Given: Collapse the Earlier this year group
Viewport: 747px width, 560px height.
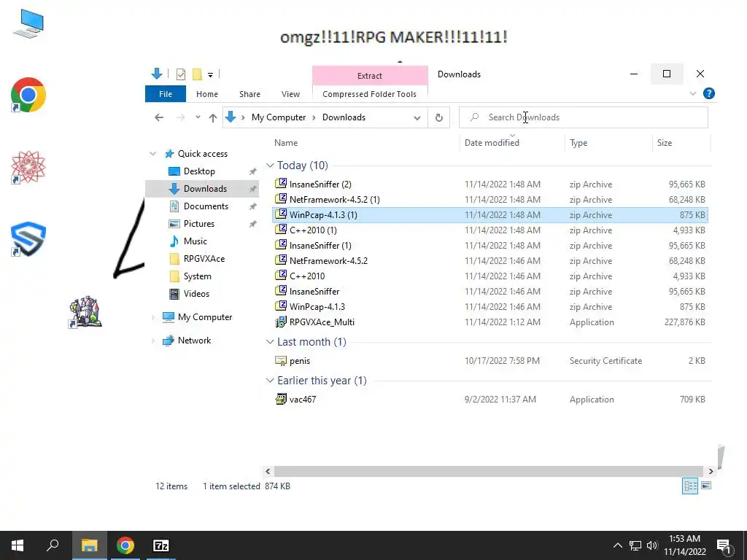Looking at the screenshot, I should click(x=270, y=381).
